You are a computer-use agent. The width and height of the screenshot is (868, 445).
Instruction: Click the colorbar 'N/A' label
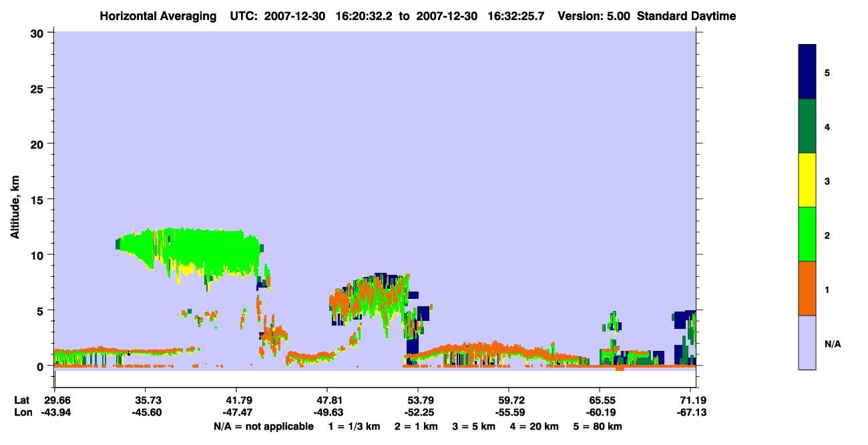[833, 344]
